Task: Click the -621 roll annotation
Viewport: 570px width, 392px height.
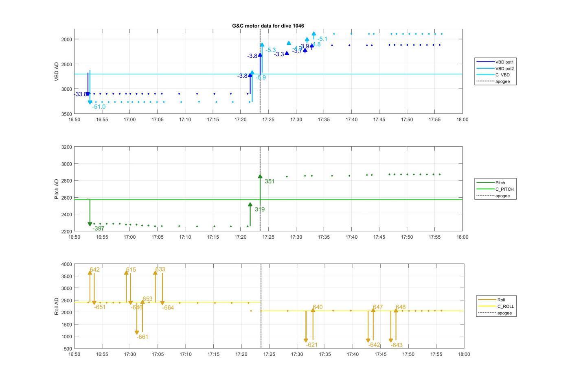Action: point(312,345)
